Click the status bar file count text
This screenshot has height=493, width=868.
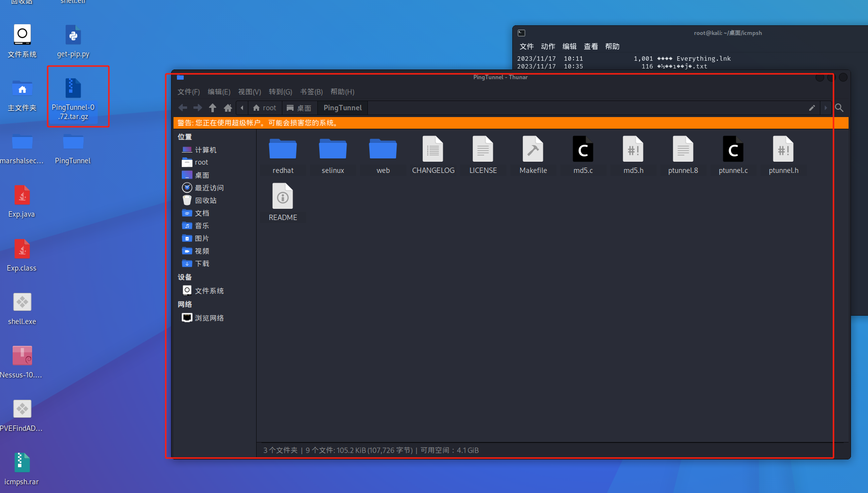click(x=371, y=450)
